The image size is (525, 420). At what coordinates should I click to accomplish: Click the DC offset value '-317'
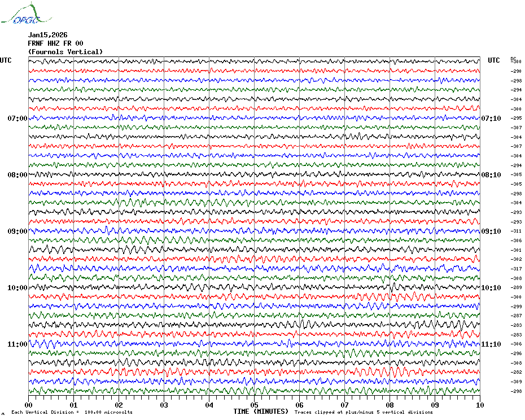click(x=516, y=269)
